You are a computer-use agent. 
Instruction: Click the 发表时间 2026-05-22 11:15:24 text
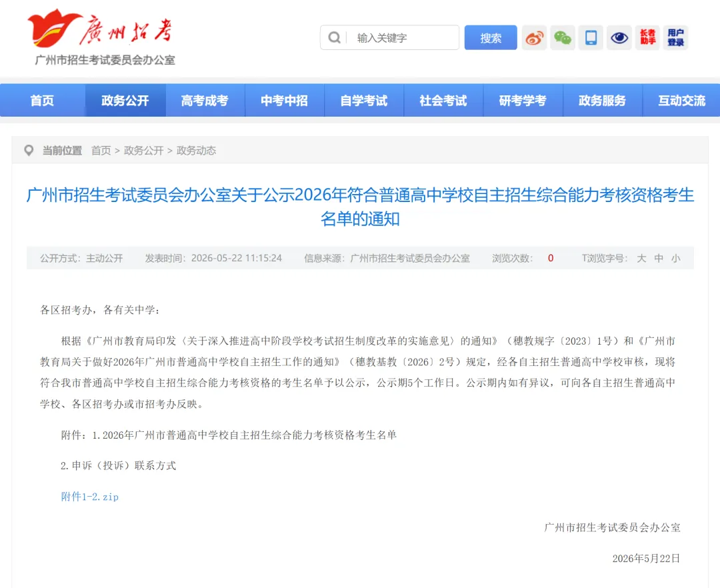coord(213,259)
